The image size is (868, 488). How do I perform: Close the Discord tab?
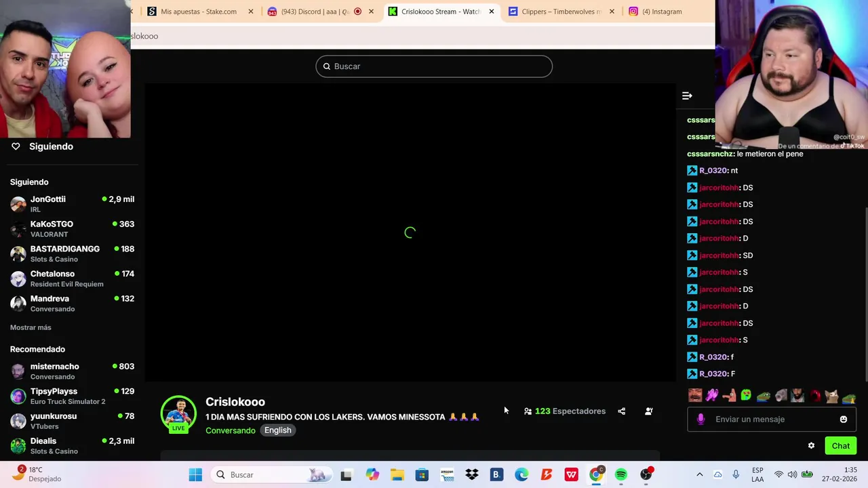point(371,12)
